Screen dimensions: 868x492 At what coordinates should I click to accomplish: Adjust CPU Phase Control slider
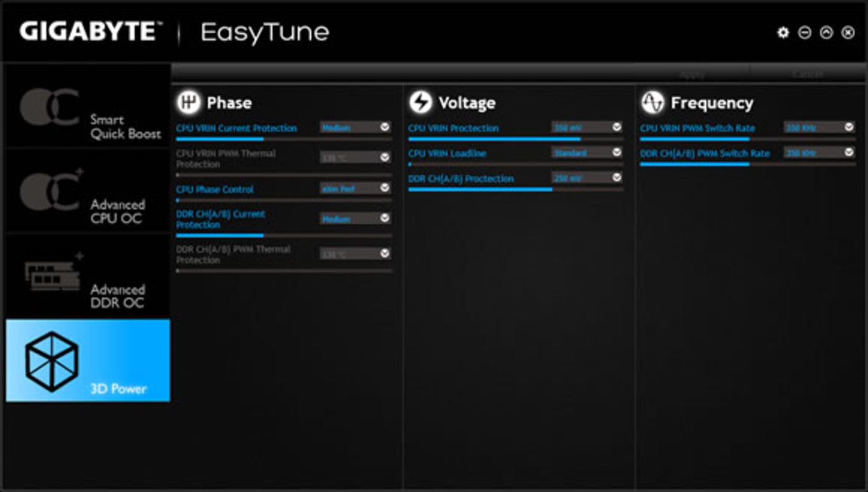pos(284,200)
